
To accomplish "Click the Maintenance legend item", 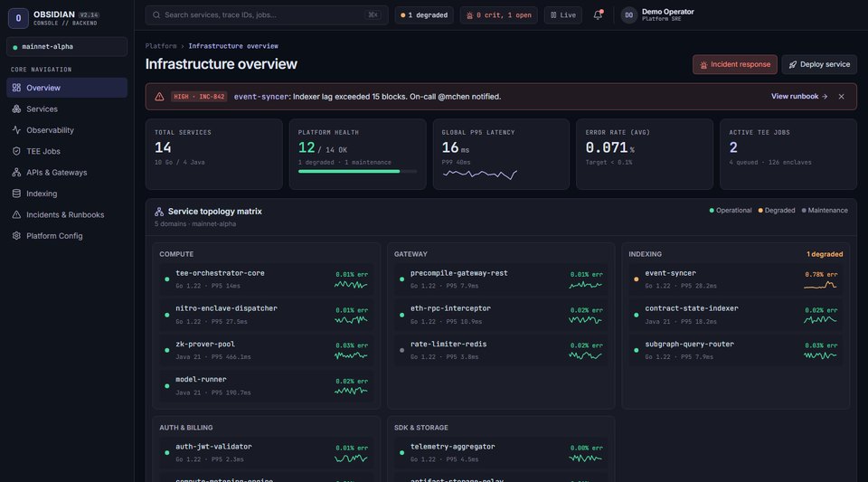I will (825, 211).
